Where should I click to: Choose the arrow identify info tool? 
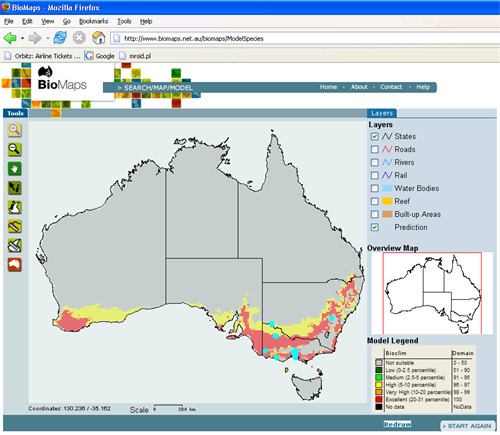coord(15,188)
